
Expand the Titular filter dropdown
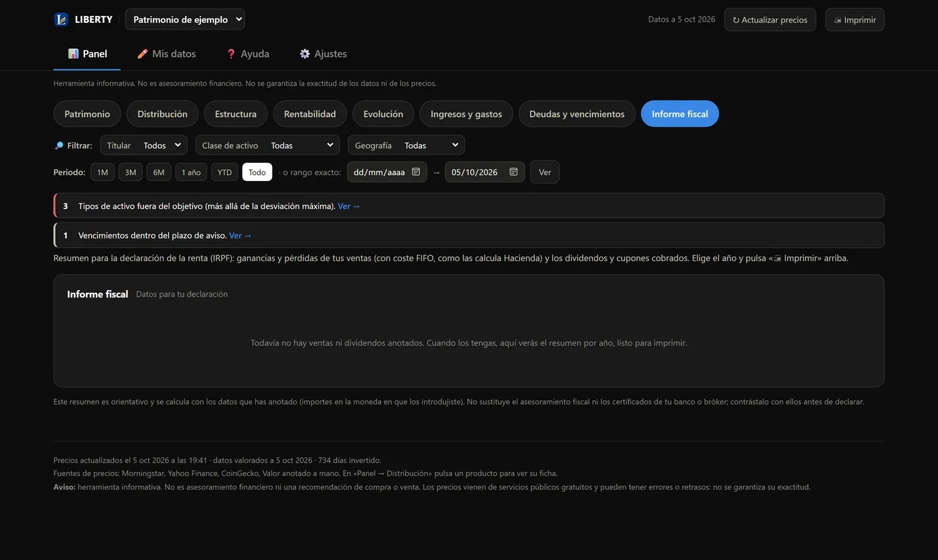144,145
